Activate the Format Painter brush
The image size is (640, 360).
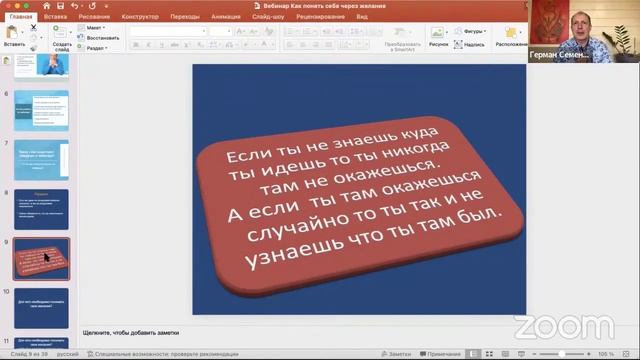(x=33, y=48)
